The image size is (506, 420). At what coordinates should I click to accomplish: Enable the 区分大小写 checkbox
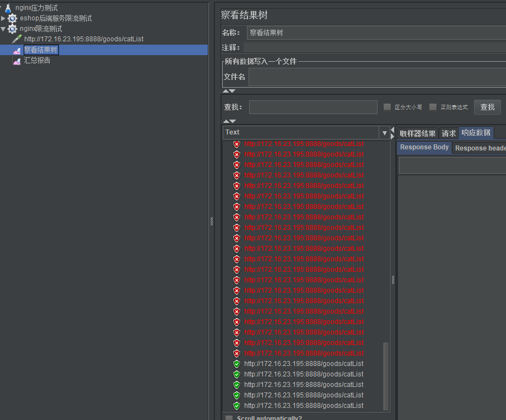[x=387, y=107]
